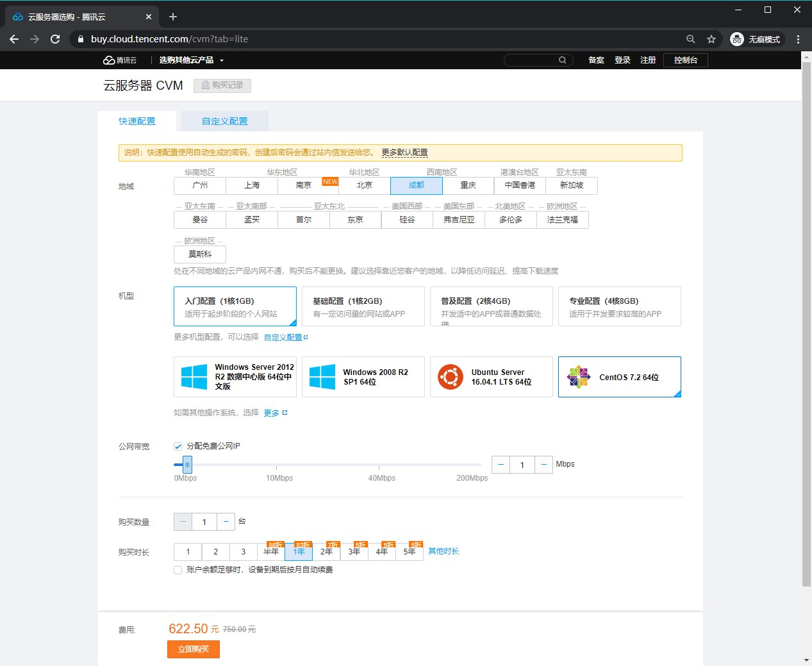Enable the auto-renew 自动续费 checkbox
This screenshot has height=666, width=812.
pos(178,570)
